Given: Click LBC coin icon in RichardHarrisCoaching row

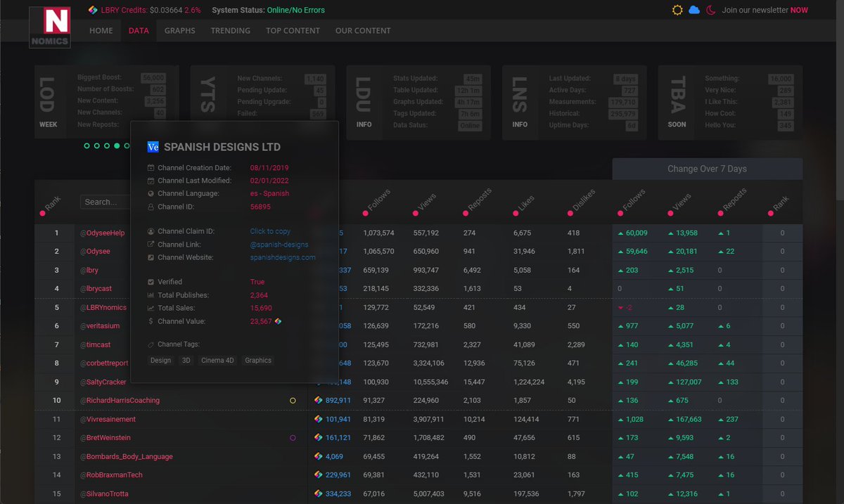Looking at the screenshot, I should 319,400.
